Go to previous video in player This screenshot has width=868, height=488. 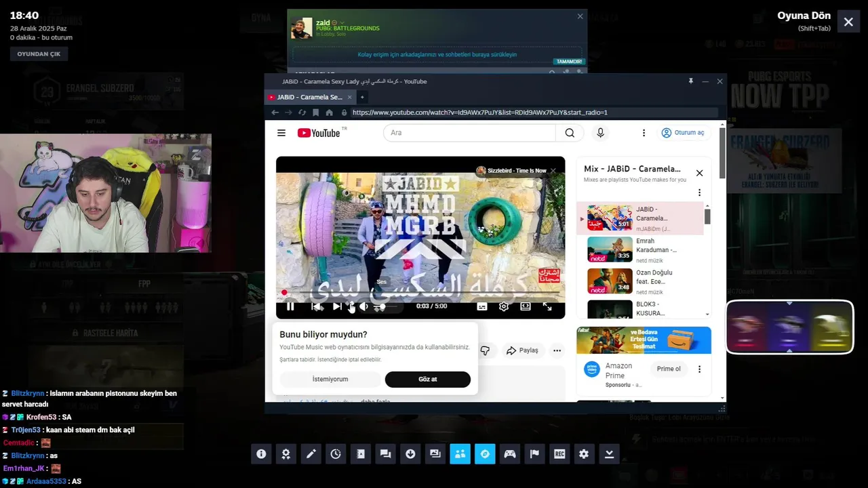316,306
